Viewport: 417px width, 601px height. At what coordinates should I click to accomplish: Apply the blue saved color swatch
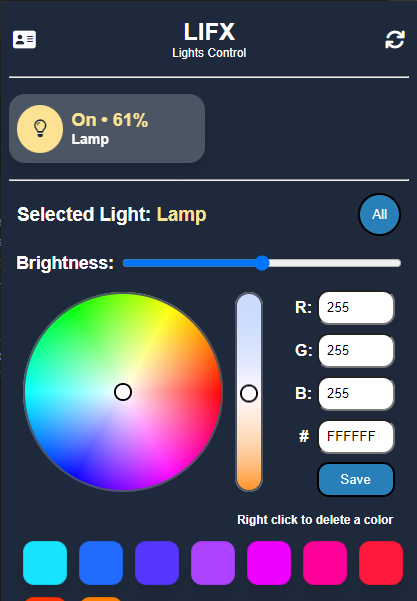click(x=101, y=563)
